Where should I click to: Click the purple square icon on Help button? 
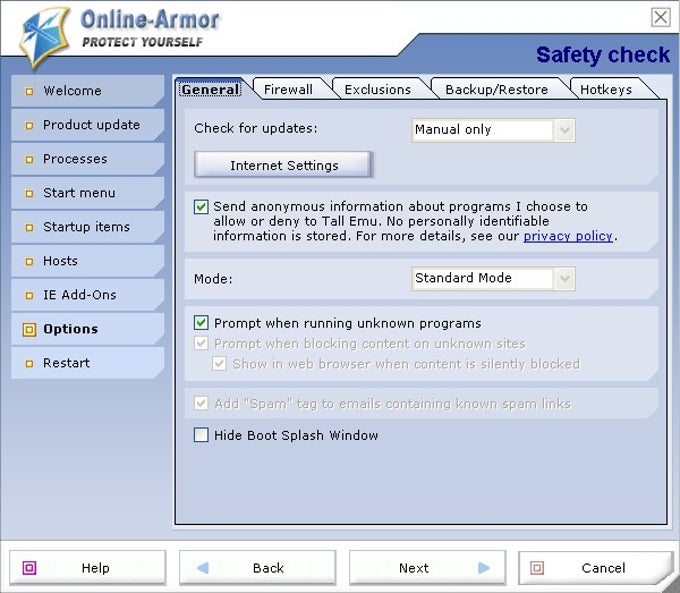click(x=29, y=567)
